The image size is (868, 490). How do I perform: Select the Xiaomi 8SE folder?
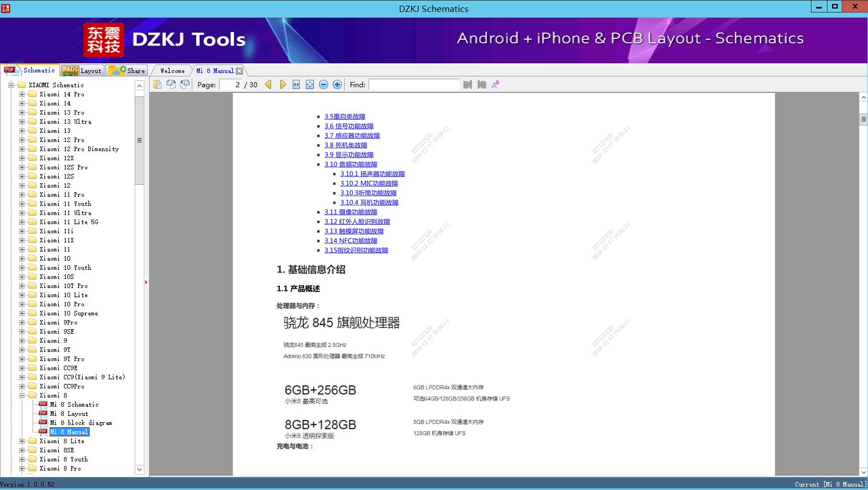click(x=56, y=450)
